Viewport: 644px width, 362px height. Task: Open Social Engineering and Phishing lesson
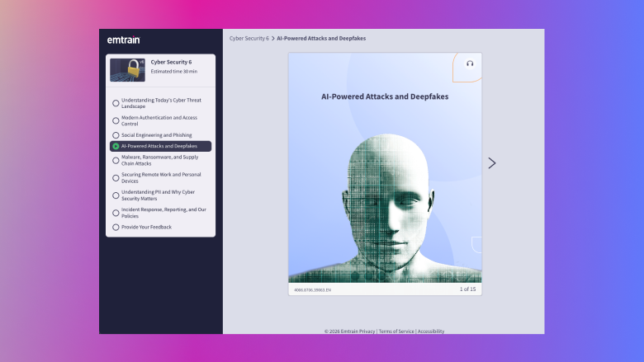point(157,135)
